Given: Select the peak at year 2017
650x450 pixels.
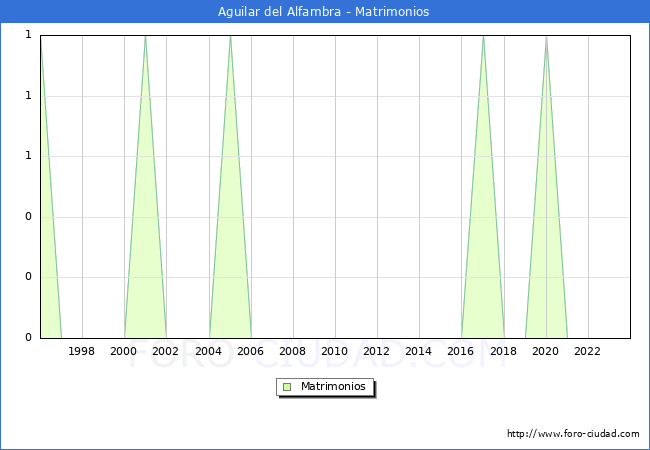Looking at the screenshot, I should point(483,37).
